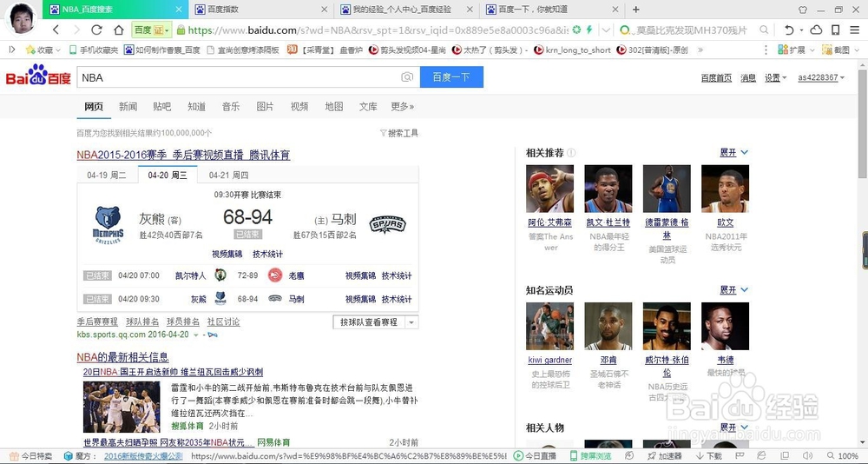Click the Spurs team logo
This screenshot has width=868, height=464.
click(x=387, y=224)
